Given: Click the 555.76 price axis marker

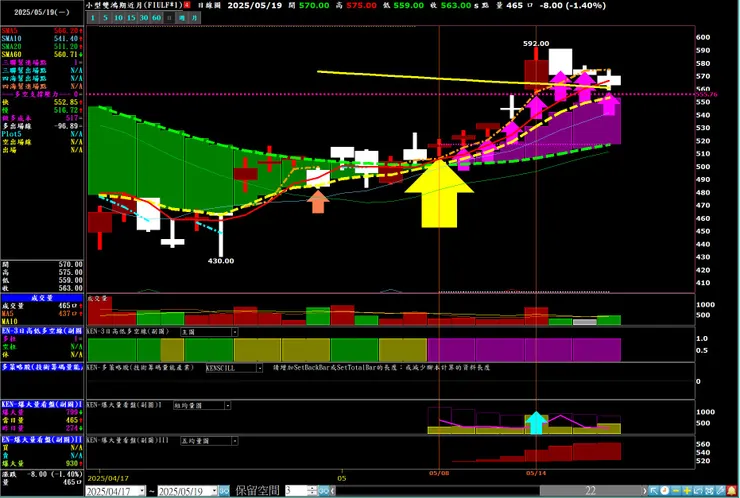Looking at the screenshot, I should point(707,94).
